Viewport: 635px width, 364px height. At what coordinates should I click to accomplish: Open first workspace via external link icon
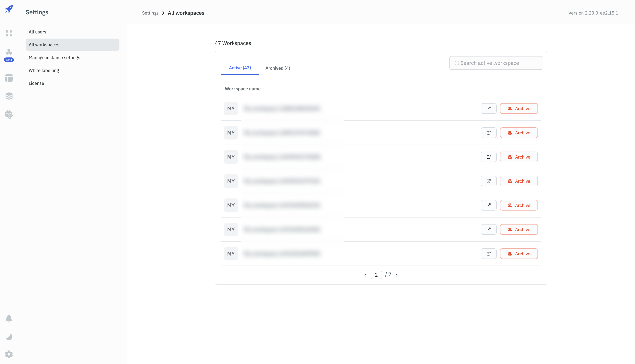(x=489, y=108)
